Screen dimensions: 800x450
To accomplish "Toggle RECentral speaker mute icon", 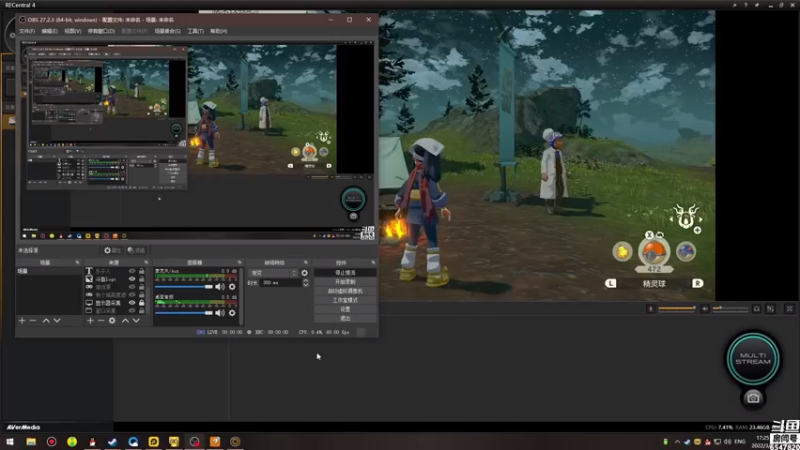I will click(705, 309).
